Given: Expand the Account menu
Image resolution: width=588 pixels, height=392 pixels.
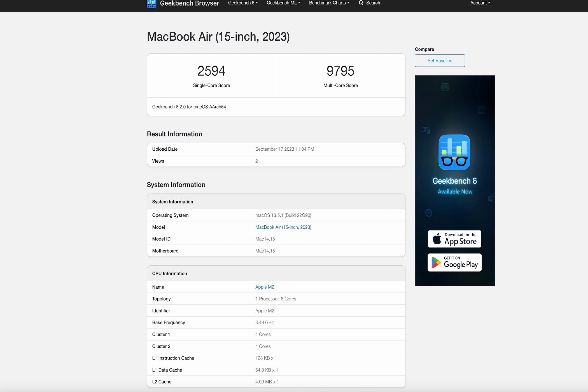Looking at the screenshot, I should [x=480, y=3].
